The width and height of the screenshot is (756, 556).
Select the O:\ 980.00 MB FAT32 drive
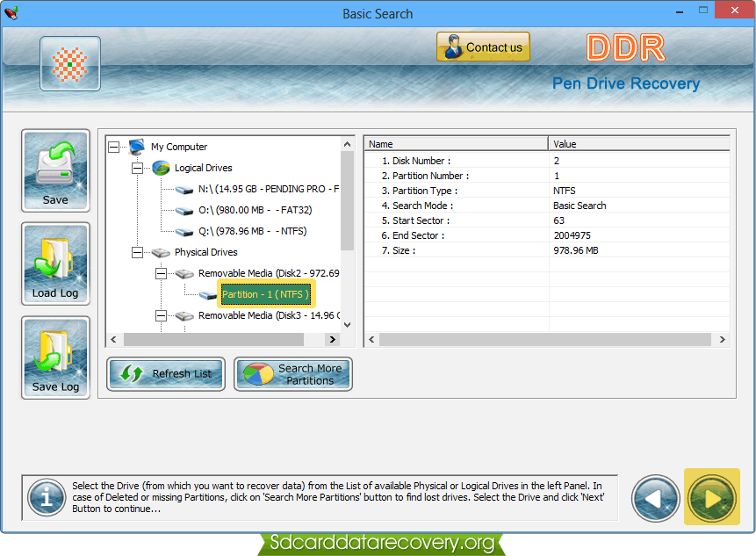[255, 210]
